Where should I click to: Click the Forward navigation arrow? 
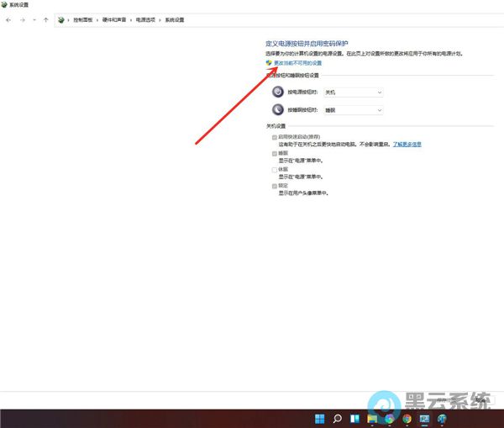point(22,18)
